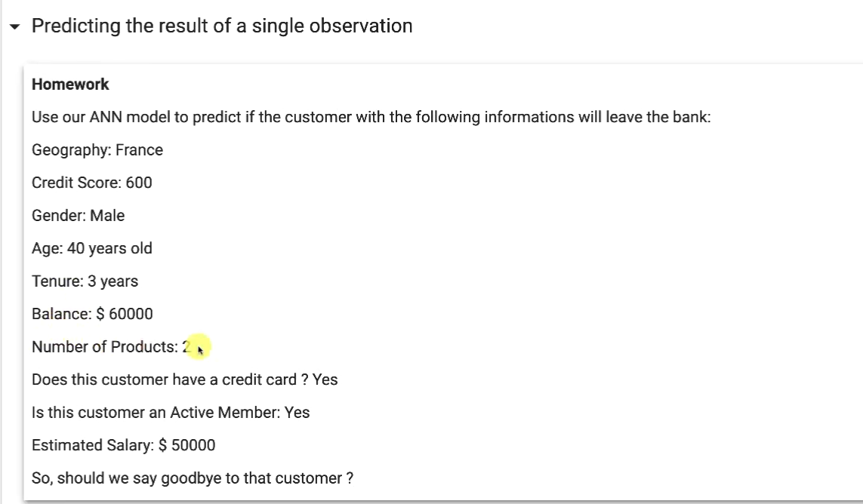The width and height of the screenshot is (863, 504).
Task: Click the 'Number of Products' label
Action: 104,347
